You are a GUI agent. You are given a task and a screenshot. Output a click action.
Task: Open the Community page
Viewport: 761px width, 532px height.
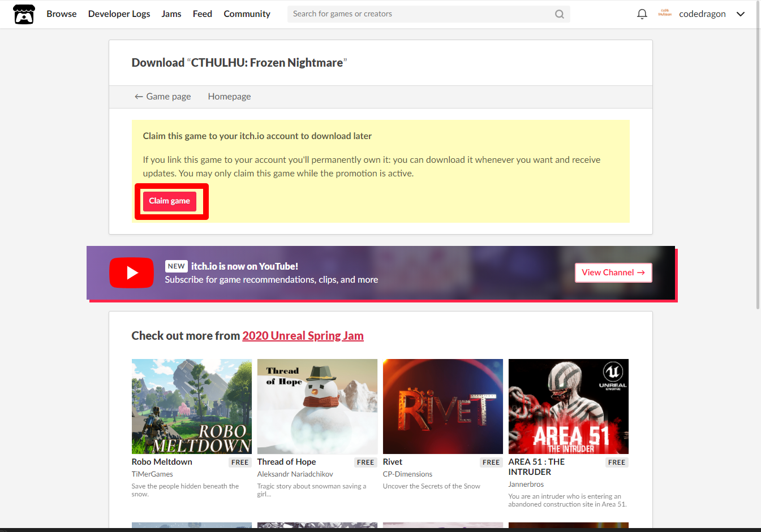tap(247, 14)
